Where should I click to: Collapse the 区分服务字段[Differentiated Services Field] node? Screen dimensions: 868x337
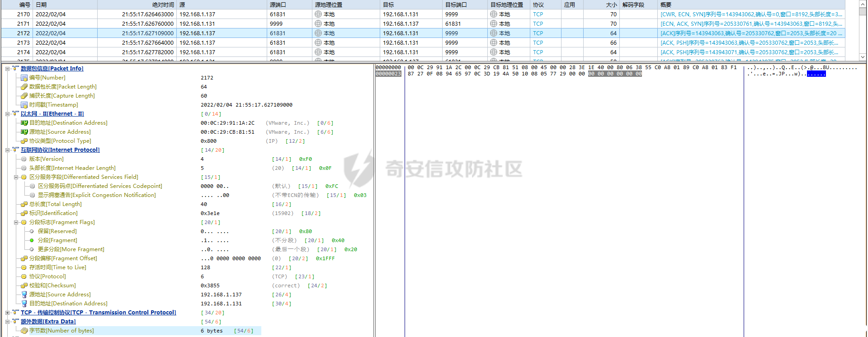point(16,177)
